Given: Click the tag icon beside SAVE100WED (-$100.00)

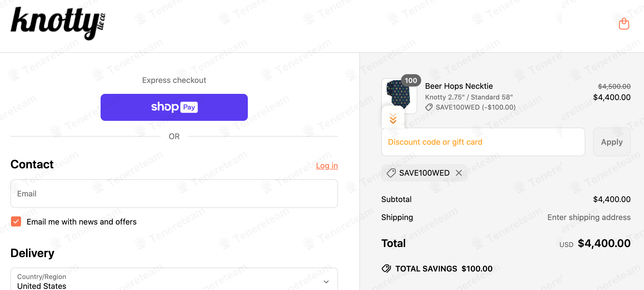Looking at the screenshot, I should [x=429, y=107].
